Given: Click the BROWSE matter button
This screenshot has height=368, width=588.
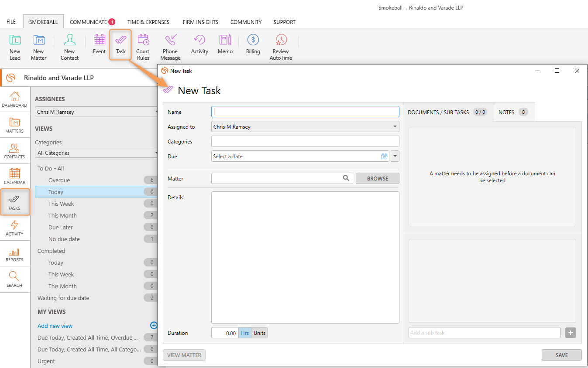Looking at the screenshot, I should 378,178.
